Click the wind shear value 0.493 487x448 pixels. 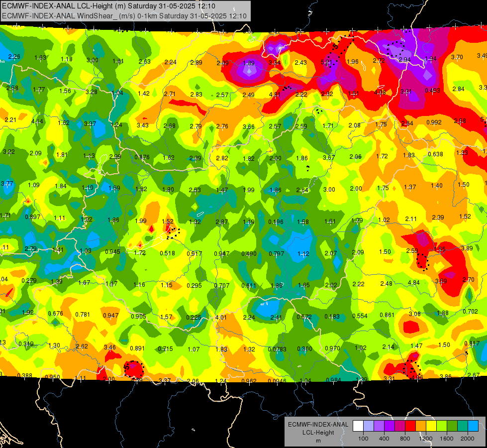pyautogui.click(x=432, y=90)
